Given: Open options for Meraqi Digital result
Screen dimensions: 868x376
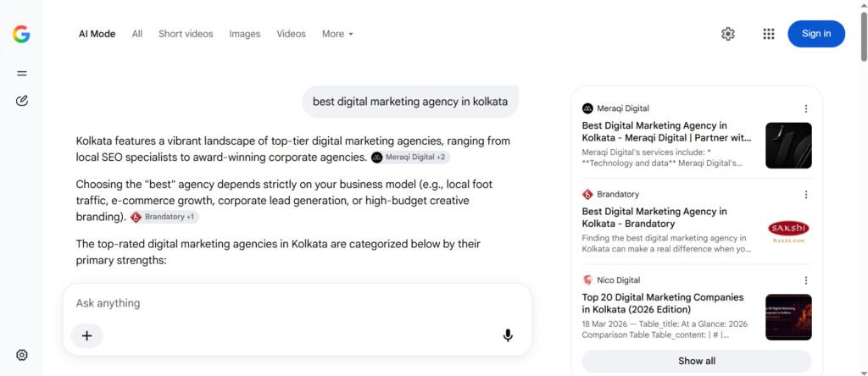Looking at the screenshot, I should coord(806,108).
